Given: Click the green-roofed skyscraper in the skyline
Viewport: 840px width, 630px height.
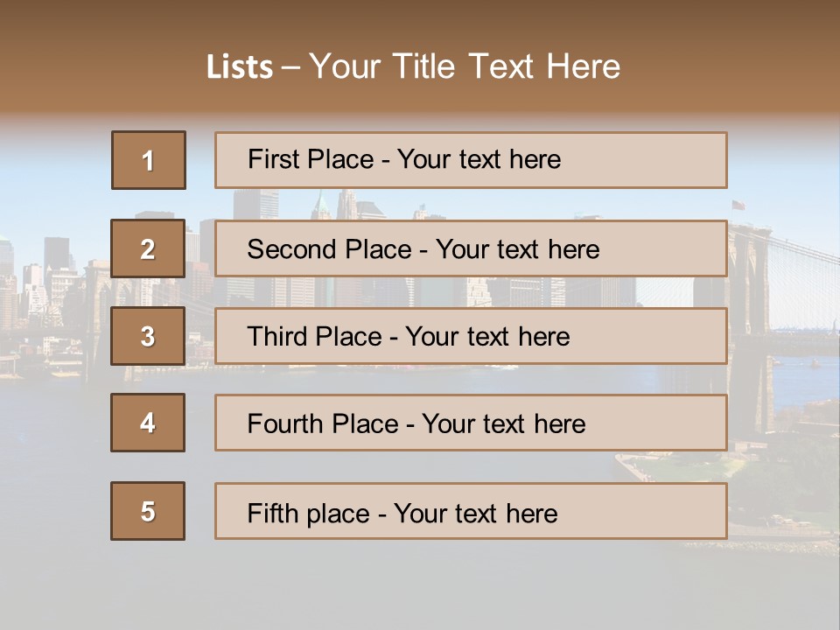Looking at the screenshot, I should (321, 206).
